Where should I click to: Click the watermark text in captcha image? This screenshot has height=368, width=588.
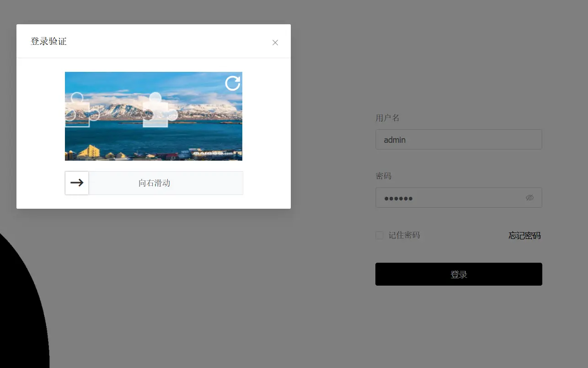pyautogui.click(x=214, y=154)
